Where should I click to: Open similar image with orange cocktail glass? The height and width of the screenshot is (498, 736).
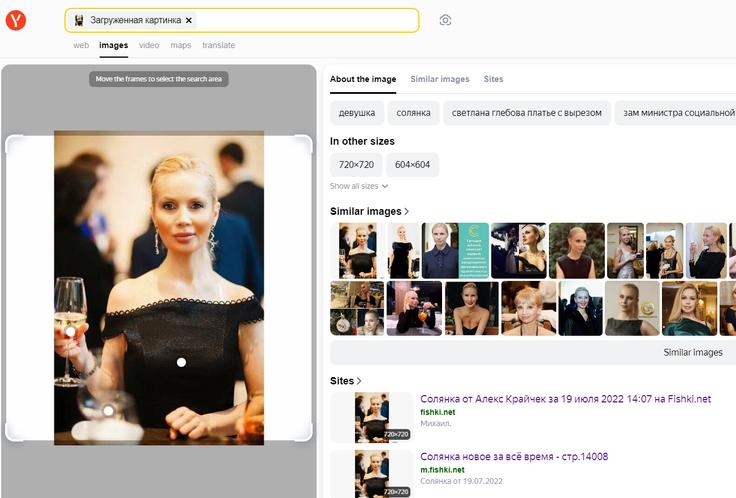(414, 308)
